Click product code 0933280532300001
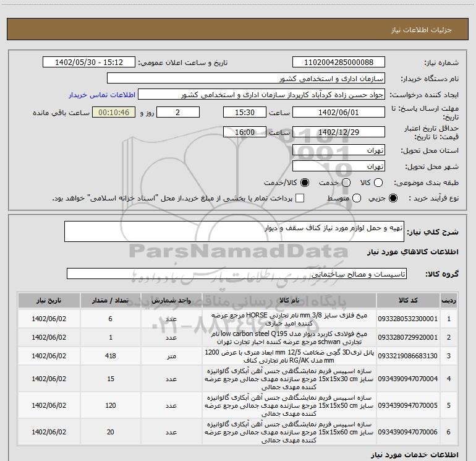 point(408,319)
